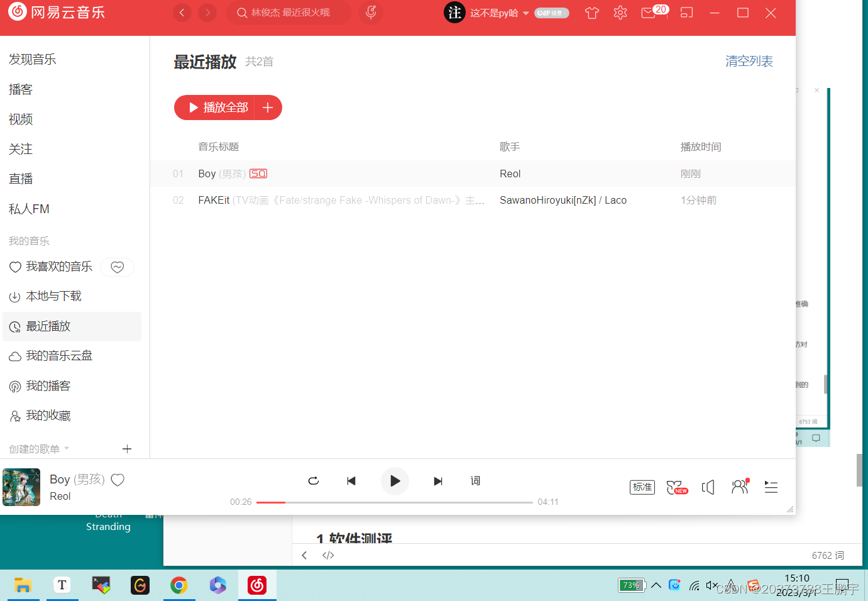Sort by 播放时间 column header
This screenshot has width=868, height=601.
tap(701, 146)
